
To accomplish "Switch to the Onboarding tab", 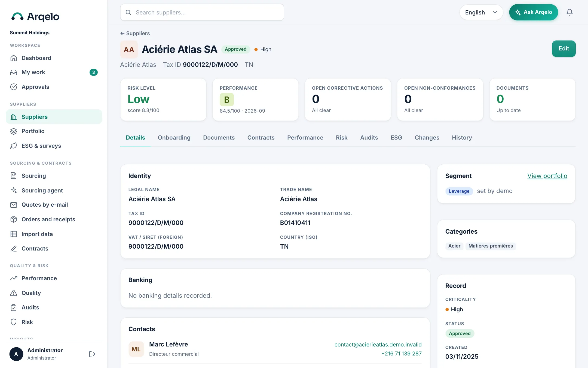I will pyautogui.click(x=174, y=138).
